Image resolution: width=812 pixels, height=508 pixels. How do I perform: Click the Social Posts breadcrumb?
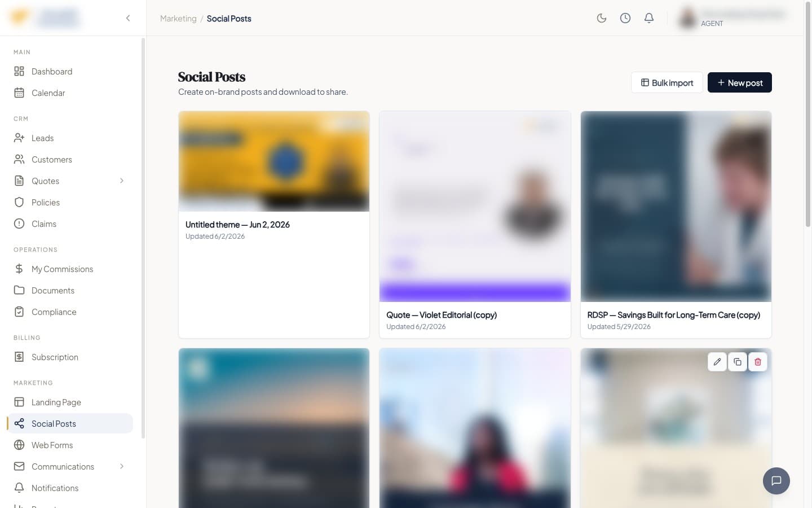point(229,19)
